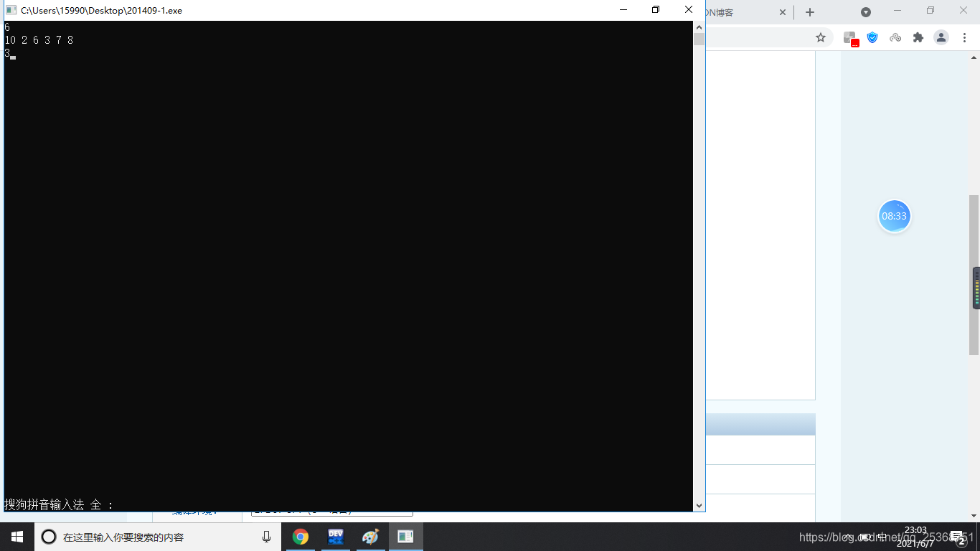Viewport: 980px width, 551px height.
Task: Click the console scrollbar thumb
Action: tap(699, 39)
